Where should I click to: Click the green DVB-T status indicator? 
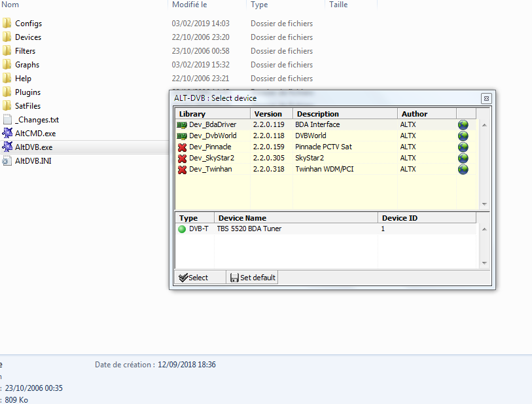pyautogui.click(x=182, y=229)
